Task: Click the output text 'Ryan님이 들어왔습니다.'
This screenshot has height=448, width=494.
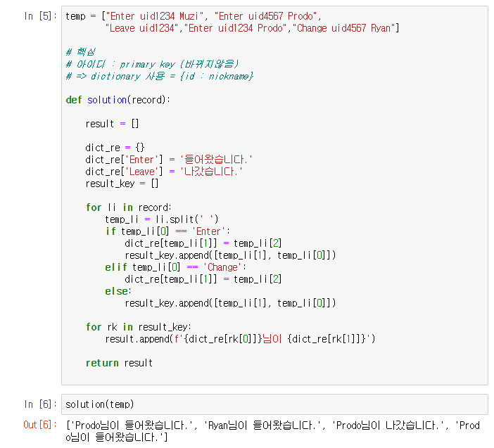Action: point(262,425)
